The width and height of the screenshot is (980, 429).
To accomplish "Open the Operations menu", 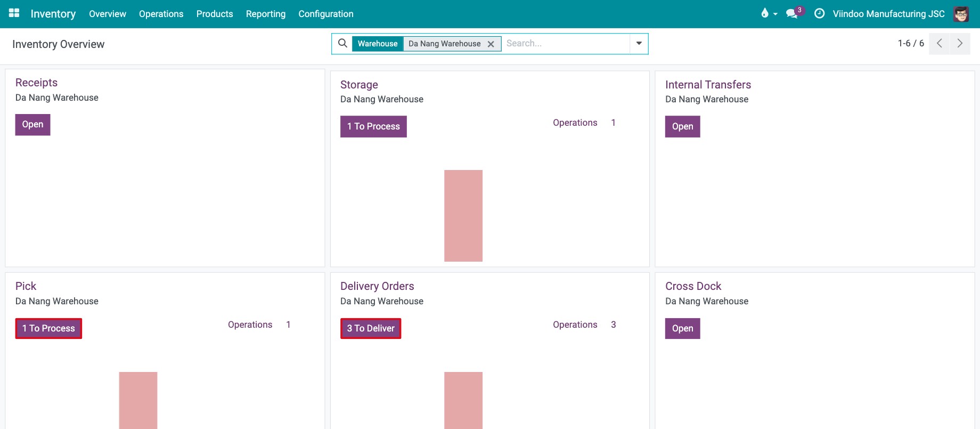I will coord(161,14).
